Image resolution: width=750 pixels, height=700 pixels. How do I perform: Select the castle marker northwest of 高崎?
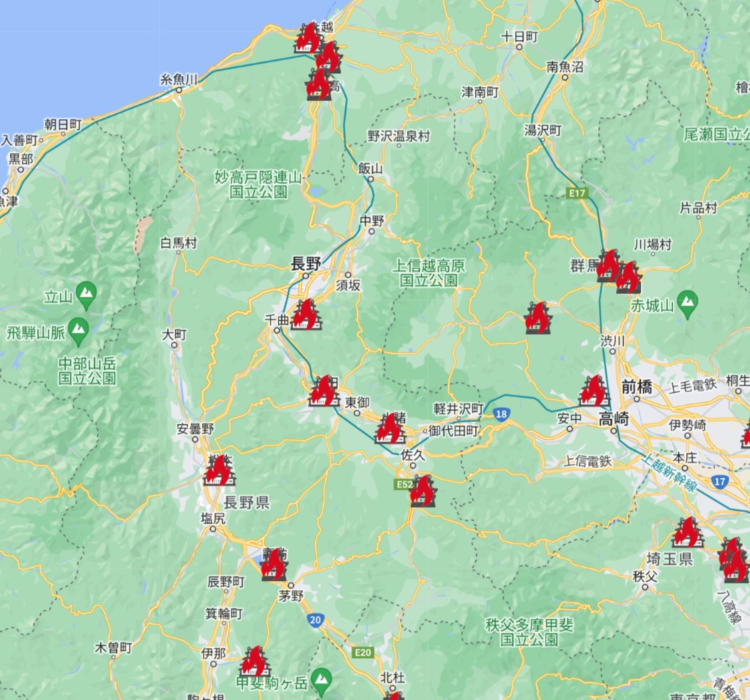(594, 391)
